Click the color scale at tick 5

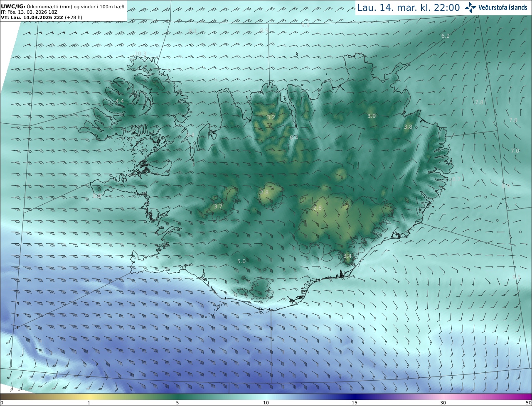(177, 403)
